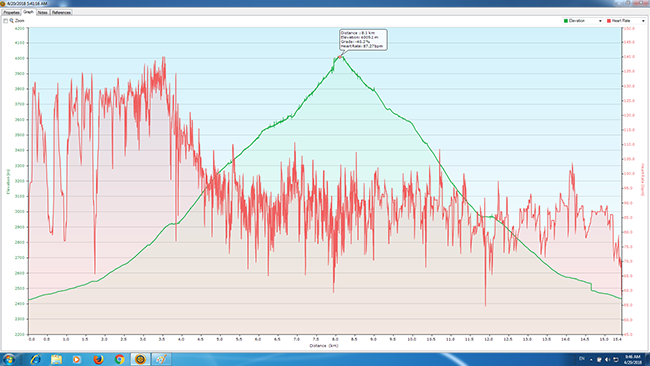Open the volume icon in system tray
Viewport: 650px width, 366px height.
[x=607, y=359]
